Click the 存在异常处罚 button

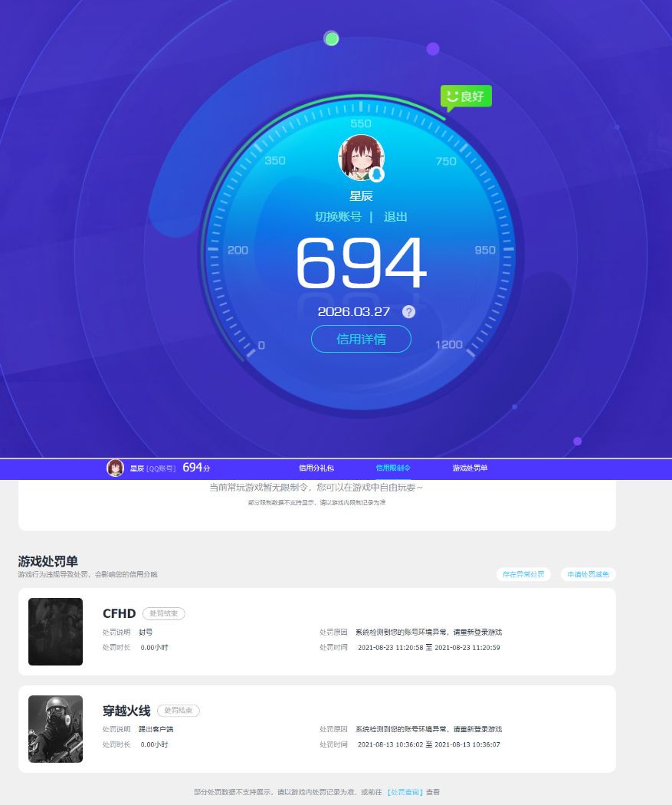524,573
